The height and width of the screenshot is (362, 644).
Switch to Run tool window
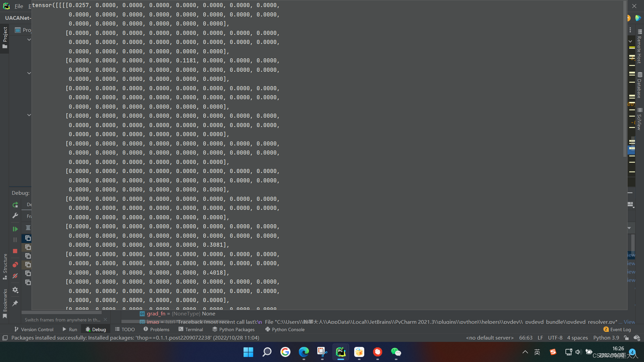pos(70,329)
